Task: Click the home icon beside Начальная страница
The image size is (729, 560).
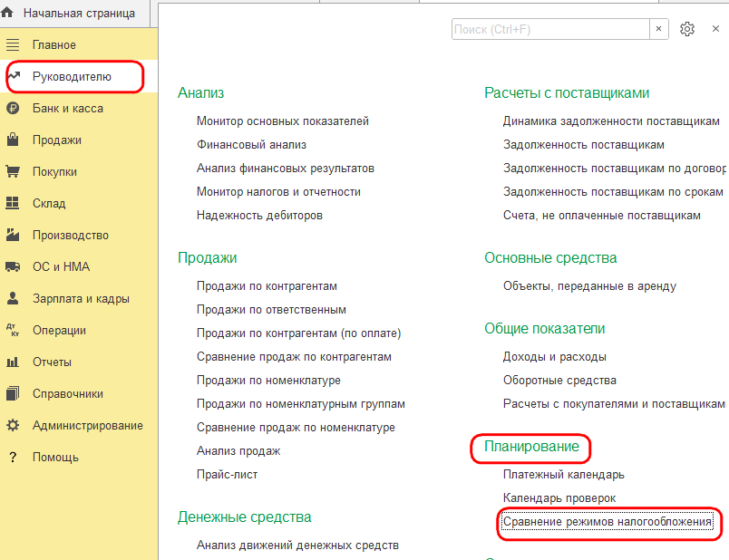Action: click(7, 13)
